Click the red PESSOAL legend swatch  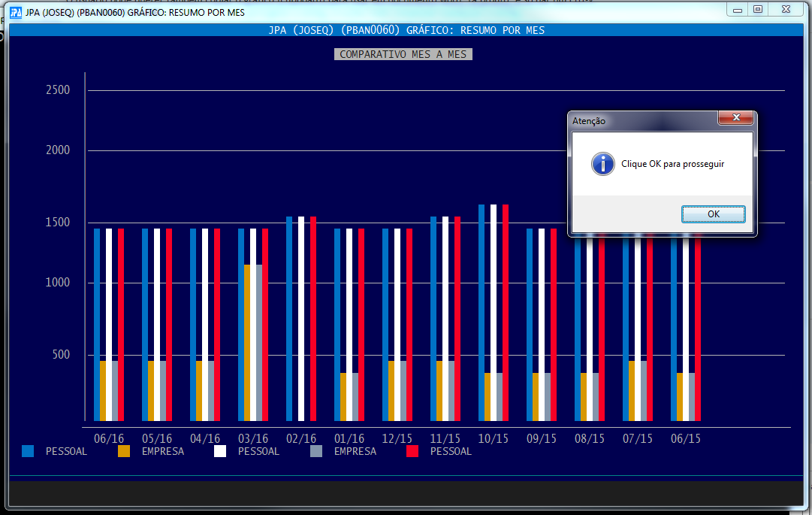[412, 451]
